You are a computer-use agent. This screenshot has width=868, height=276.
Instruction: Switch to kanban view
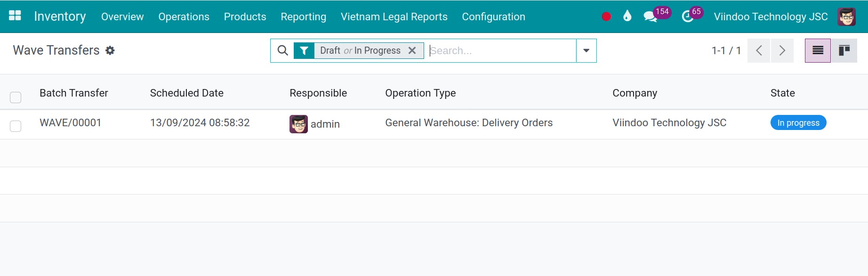pyautogui.click(x=844, y=50)
